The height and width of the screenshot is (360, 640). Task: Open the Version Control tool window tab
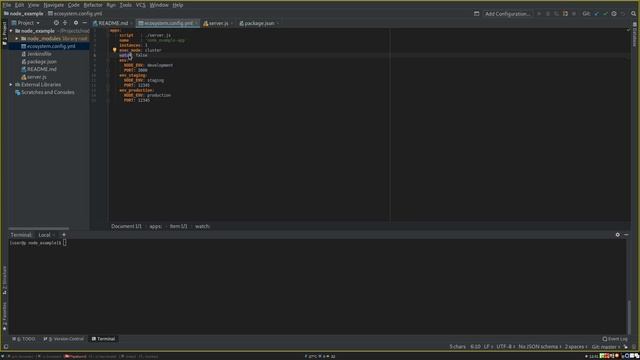pyautogui.click(x=64, y=339)
